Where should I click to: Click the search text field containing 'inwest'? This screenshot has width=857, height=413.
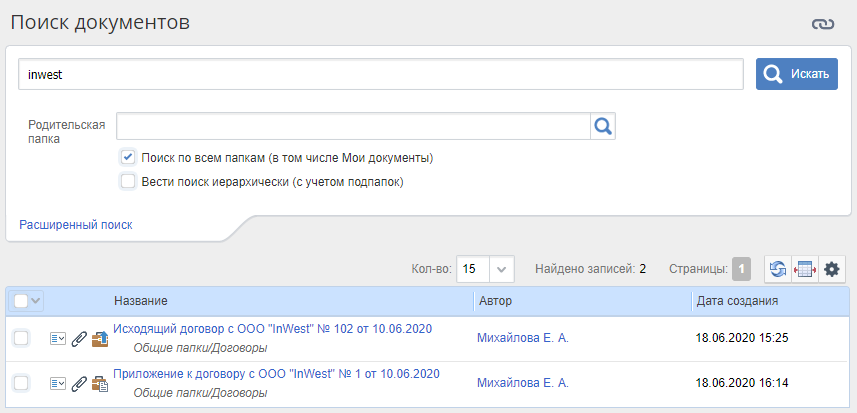[380, 74]
